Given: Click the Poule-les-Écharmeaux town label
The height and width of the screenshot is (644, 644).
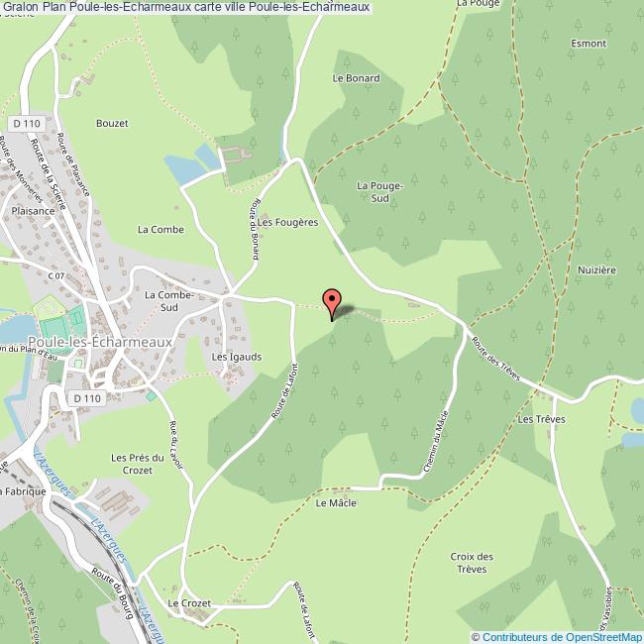Looking at the screenshot, I should pyautogui.click(x=100, y=342).
